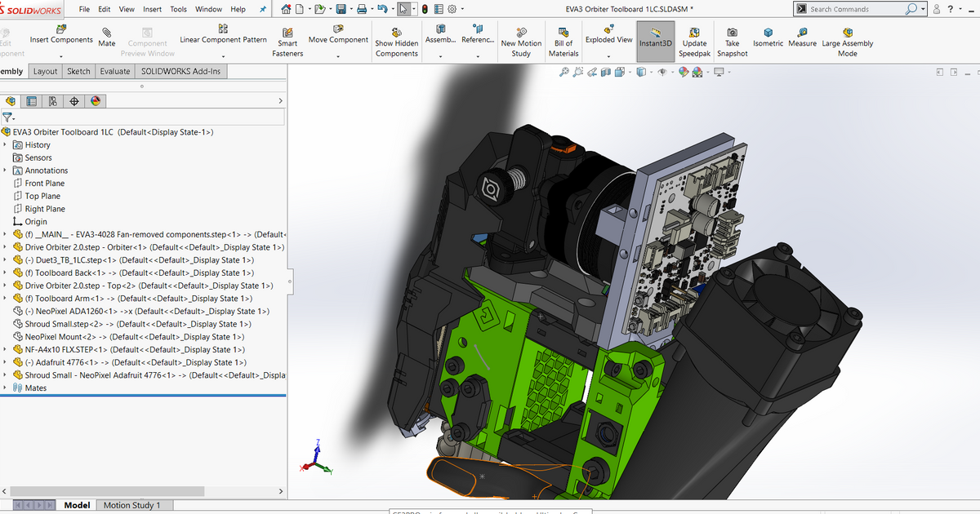The width and height of the screenshot is (980, 514).
Task: Open the Motion Study 1 tab
Action: tap(131, 505)
